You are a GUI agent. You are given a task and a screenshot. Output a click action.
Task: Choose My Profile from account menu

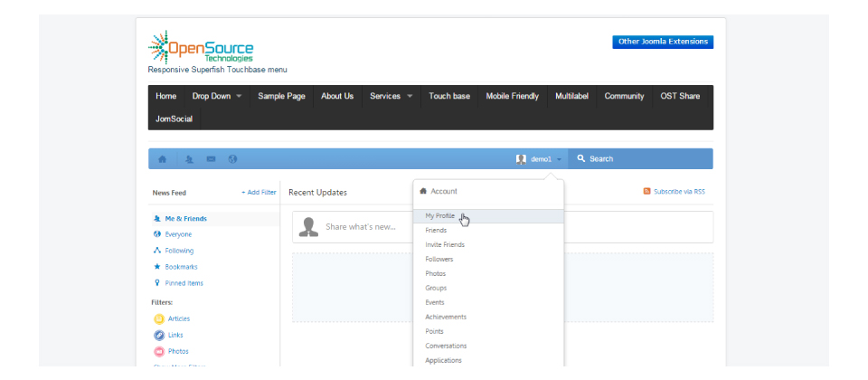coord(440,216)
